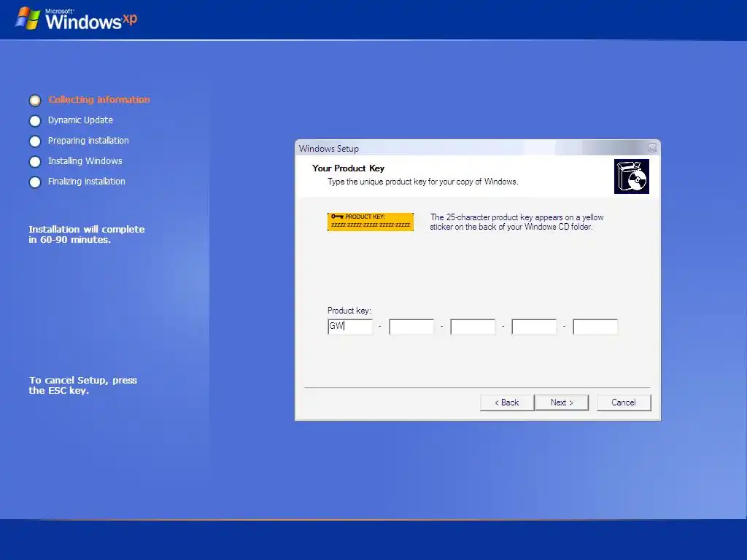Focus the first product key field containing GW
The image size is (747, 560).
click(350, 327)
